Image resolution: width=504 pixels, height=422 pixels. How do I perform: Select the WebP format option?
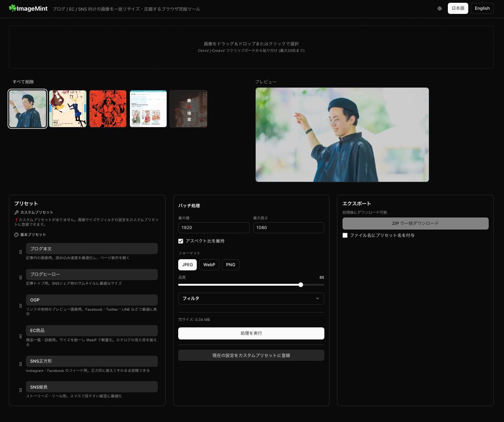[209, 264]
